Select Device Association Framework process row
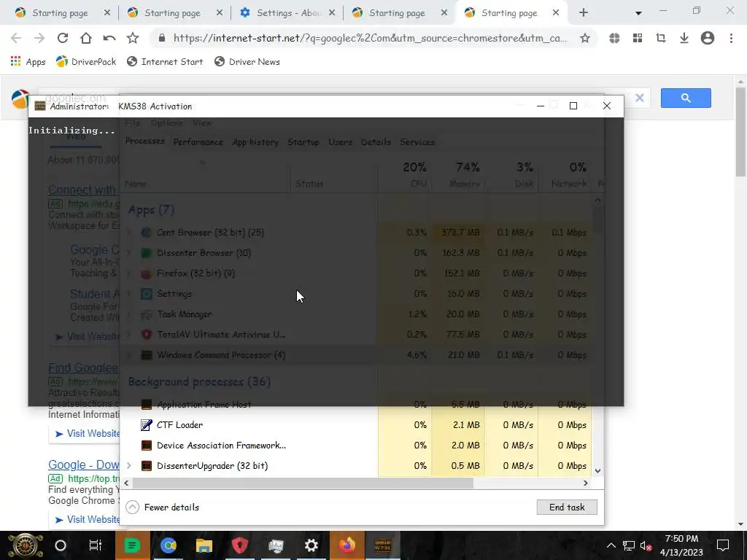The height and width of the screenshot is (560, 747). [356, 446]
